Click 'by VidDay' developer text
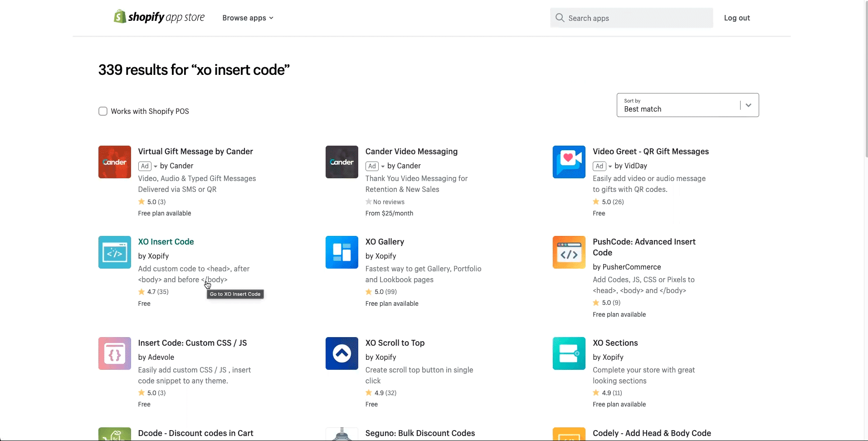 pyautogui.click(x=631, y=166)
